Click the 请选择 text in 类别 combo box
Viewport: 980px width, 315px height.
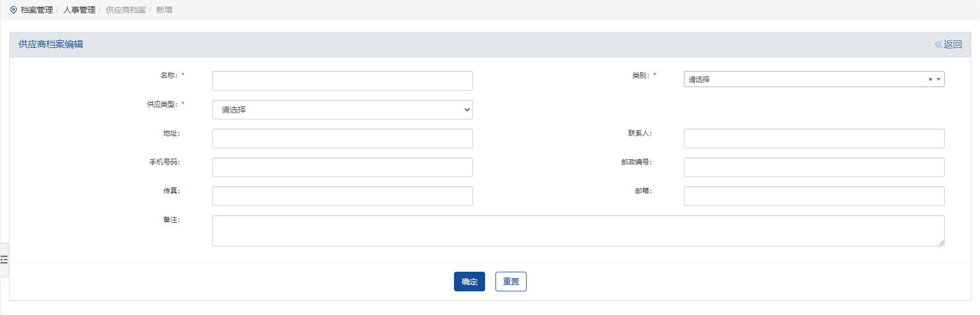pos(699,80)
